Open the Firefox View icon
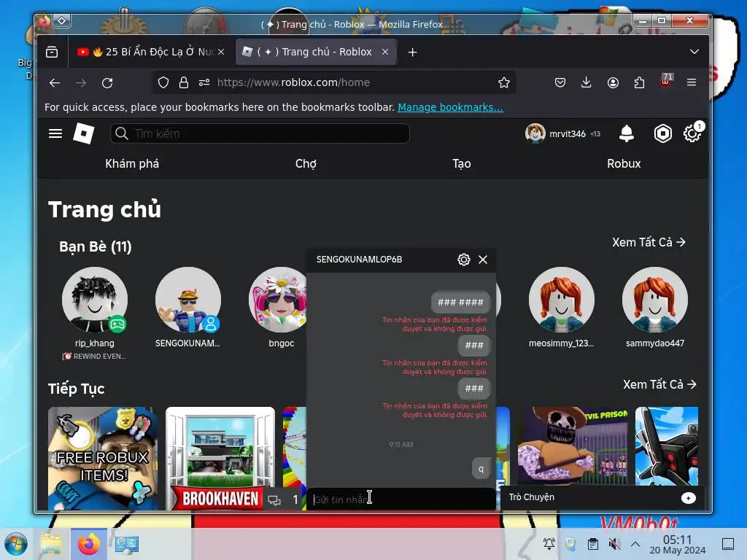The height and width of the screenshot is (560, 747). coord(52,52)
